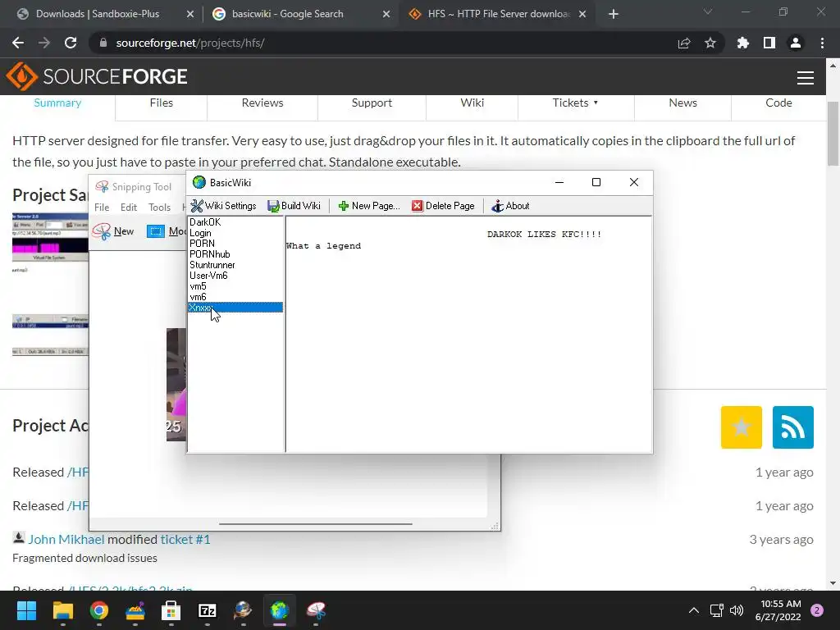
Task: Open 7-Zip from taskbar
Action: pyautogui.click(x=208, y=610)
